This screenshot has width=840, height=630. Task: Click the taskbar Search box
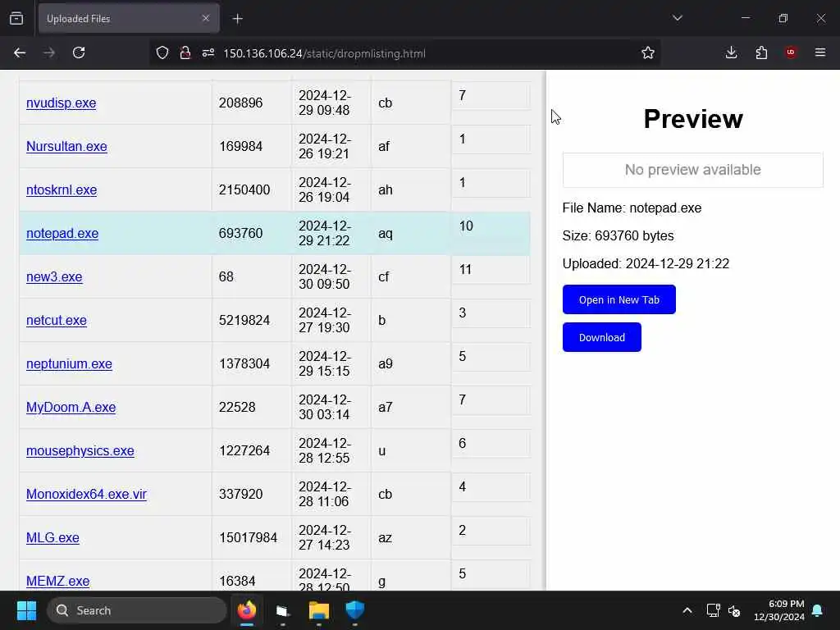click(x=137, y=610)
